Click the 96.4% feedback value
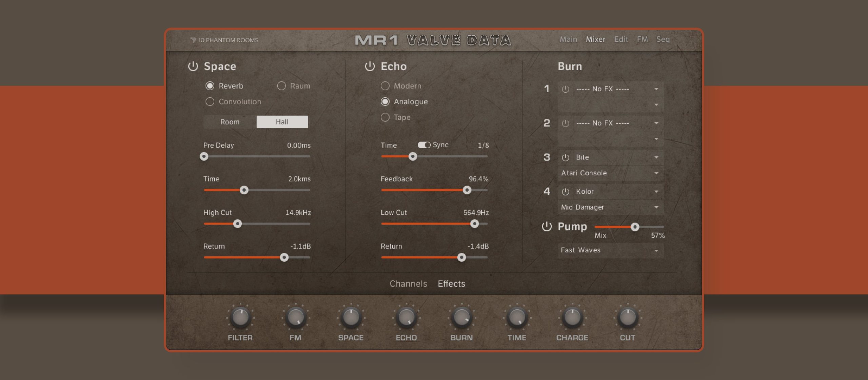 (478, 179)
